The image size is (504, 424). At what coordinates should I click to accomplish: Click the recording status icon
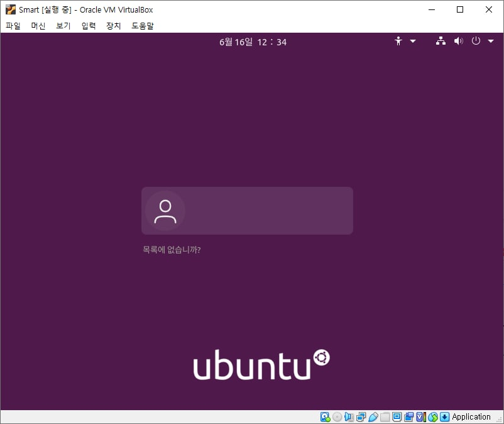tap(409, 417)
